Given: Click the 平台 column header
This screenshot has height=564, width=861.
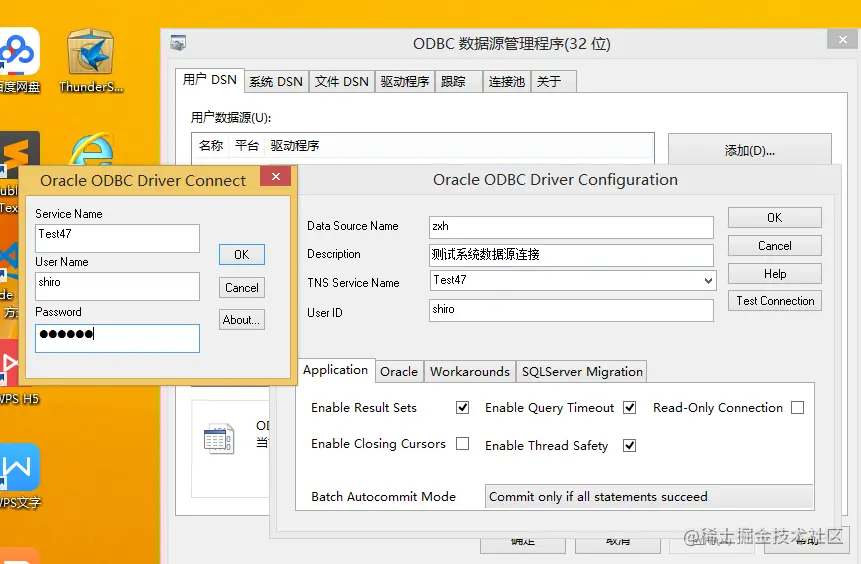Looking at the screenshot, I should pos(247,146).
